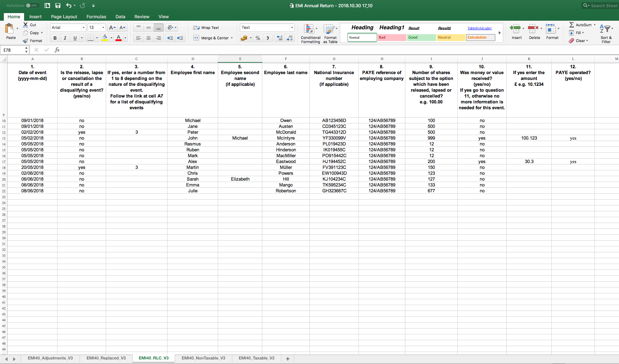Click the Decrease Indent icon
Image resolution: width=619 pixels, height=364 pixels.
pyautogui.click(x=170, y=38)
